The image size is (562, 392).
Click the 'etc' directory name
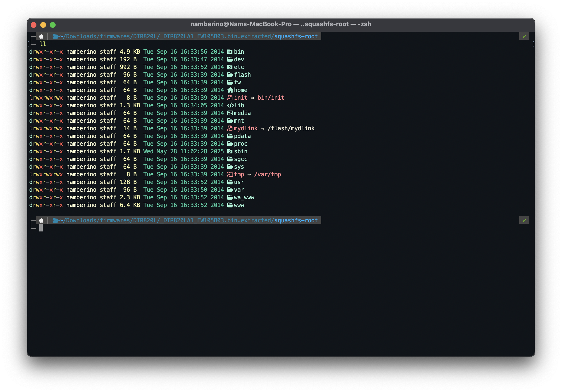coord(239,67)
